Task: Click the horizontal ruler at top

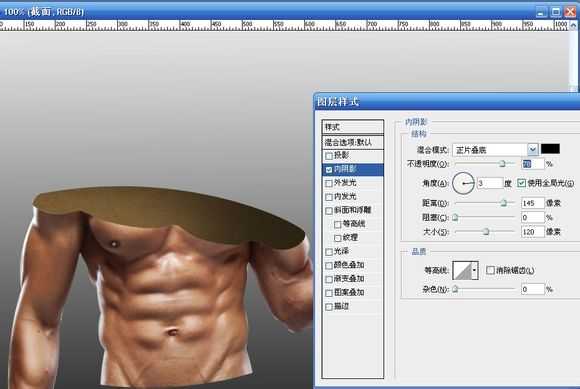Action: pyautogui.click(x=284, y=25)
